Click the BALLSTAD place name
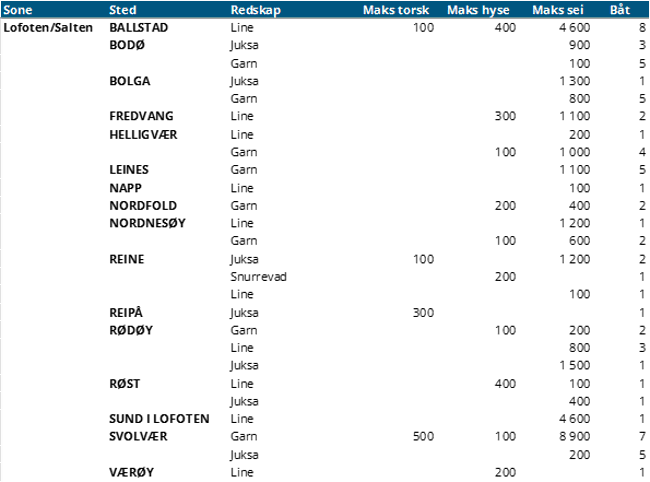This screenshot has width=650, height=482. (x=138, y=28)
